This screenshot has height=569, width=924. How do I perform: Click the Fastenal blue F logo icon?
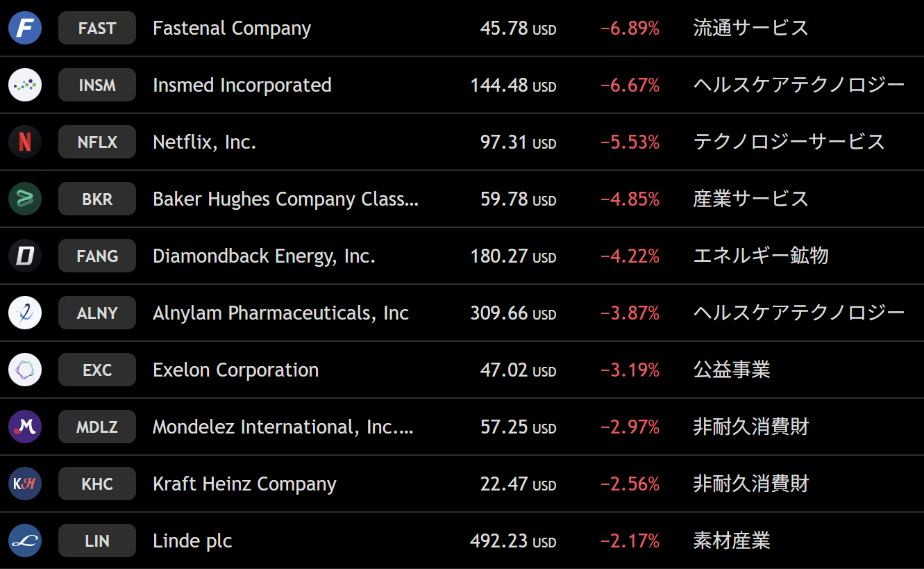pos(25,28)
